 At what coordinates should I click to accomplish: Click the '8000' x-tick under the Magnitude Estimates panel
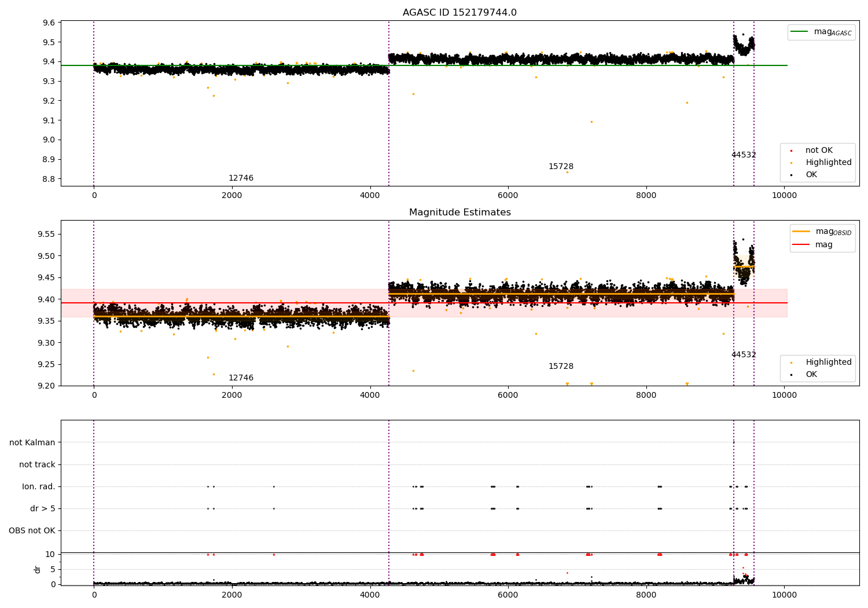(646, 395)
